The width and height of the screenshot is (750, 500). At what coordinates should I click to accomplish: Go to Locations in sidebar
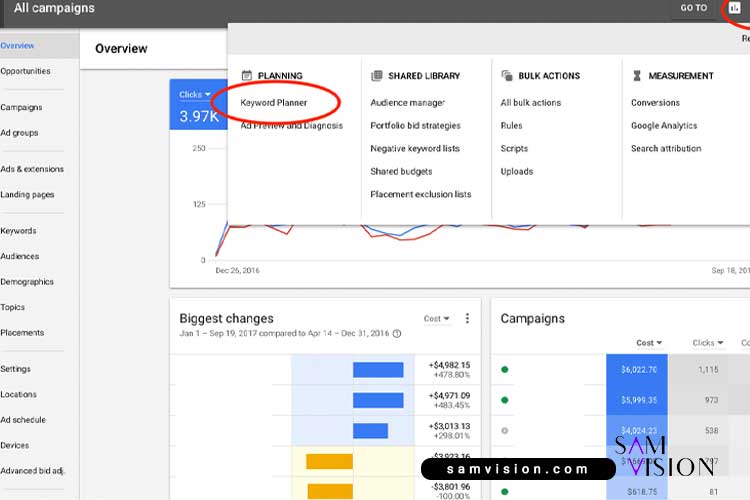pyautogui.click(x=19, y=394)
